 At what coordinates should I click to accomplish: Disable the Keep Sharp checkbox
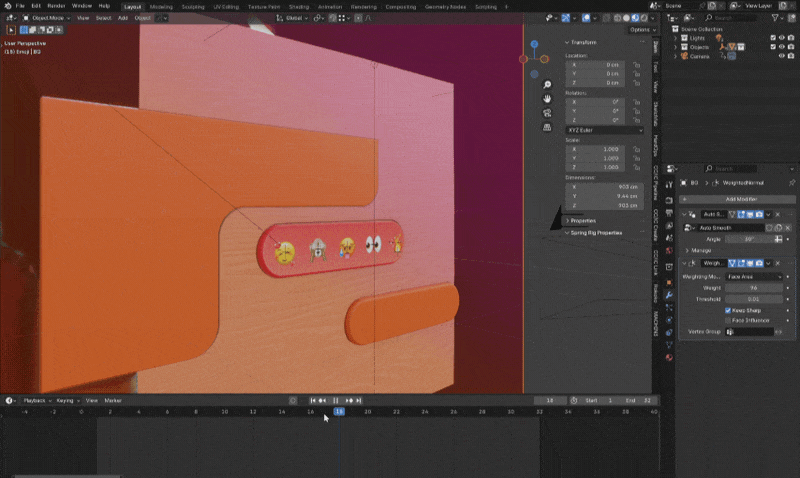click(728, 310)
